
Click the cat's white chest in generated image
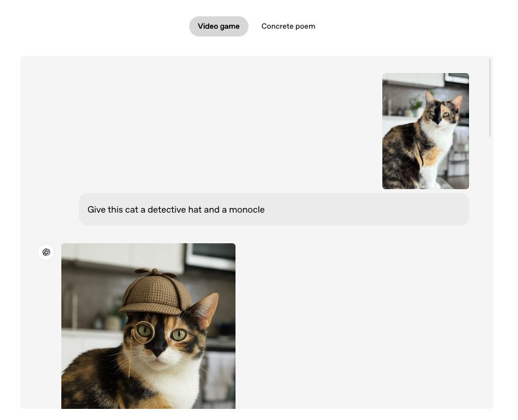click(x=176, y=388)
